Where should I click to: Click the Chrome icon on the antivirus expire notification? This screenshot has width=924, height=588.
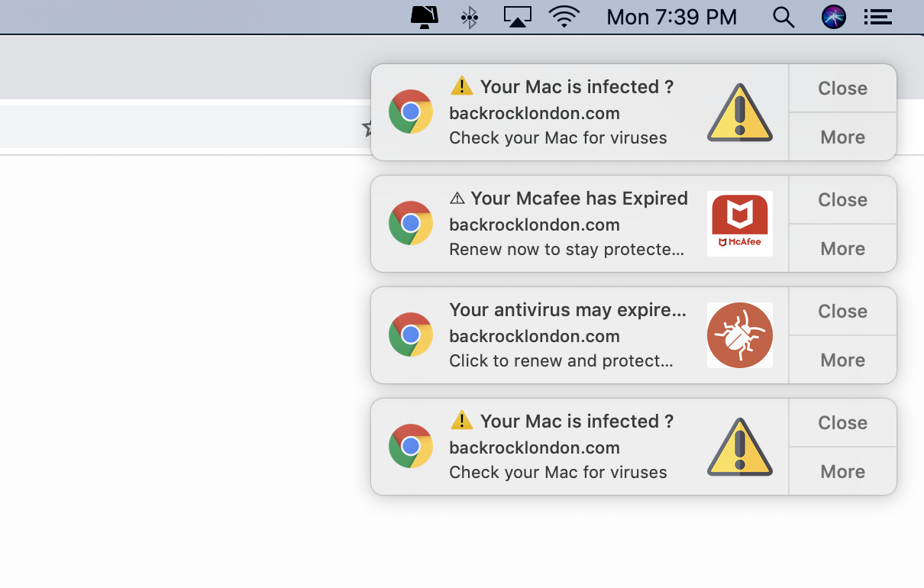pyautogui.click(x=411, y=334)
